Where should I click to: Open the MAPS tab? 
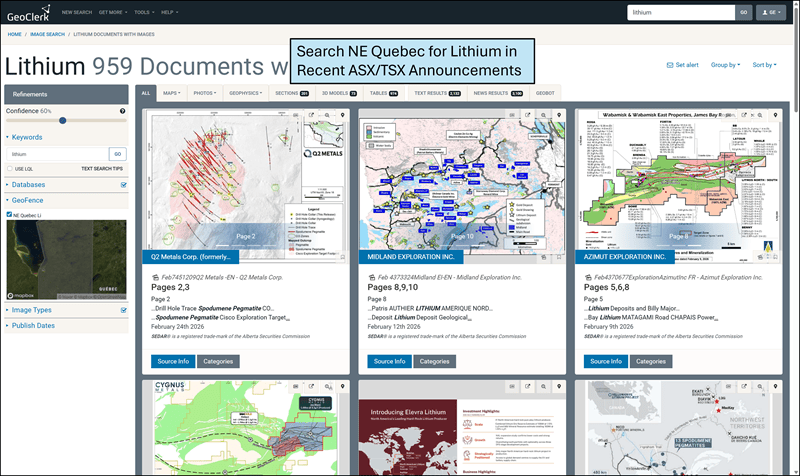(172, 93)
